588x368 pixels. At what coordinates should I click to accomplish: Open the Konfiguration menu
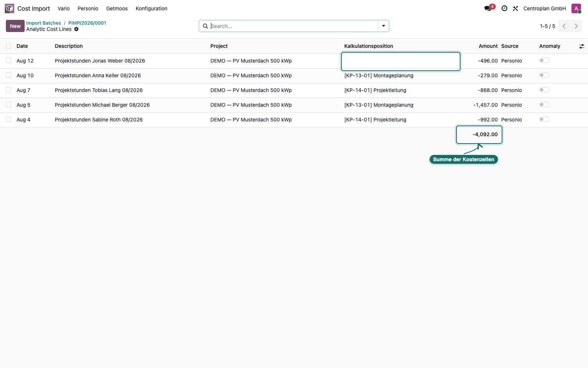(151, 8)
